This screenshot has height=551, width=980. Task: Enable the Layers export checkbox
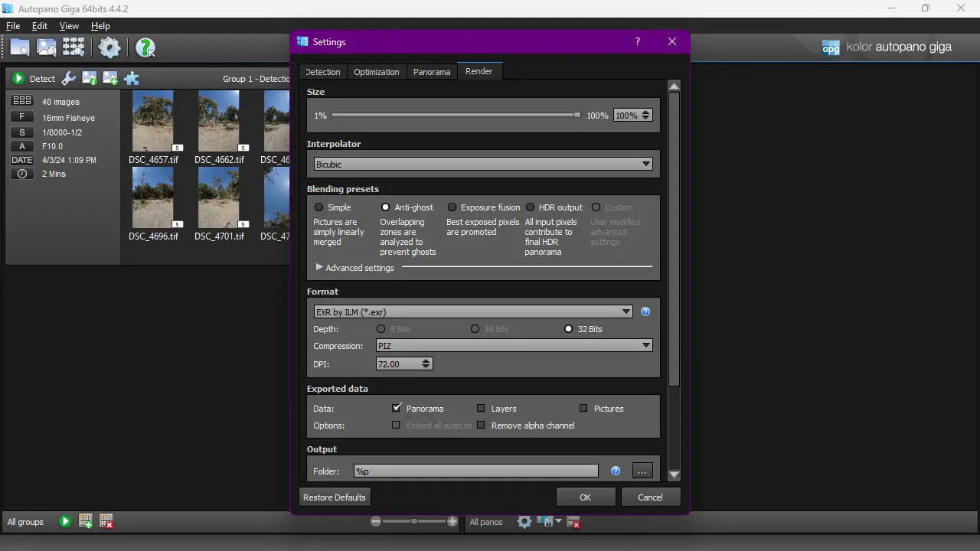(481, 409)
